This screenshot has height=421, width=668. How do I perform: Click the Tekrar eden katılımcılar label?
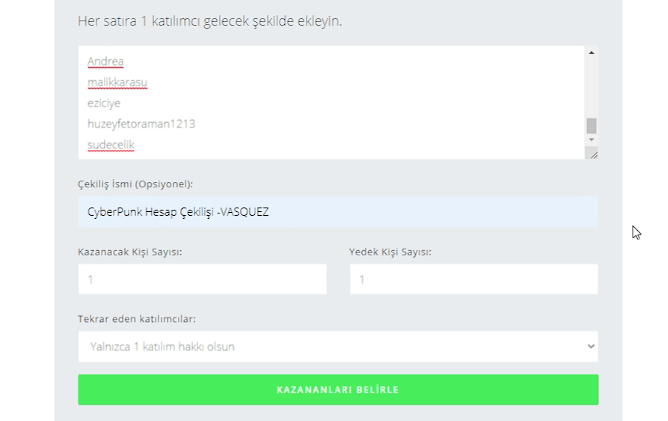coord(137,319)
